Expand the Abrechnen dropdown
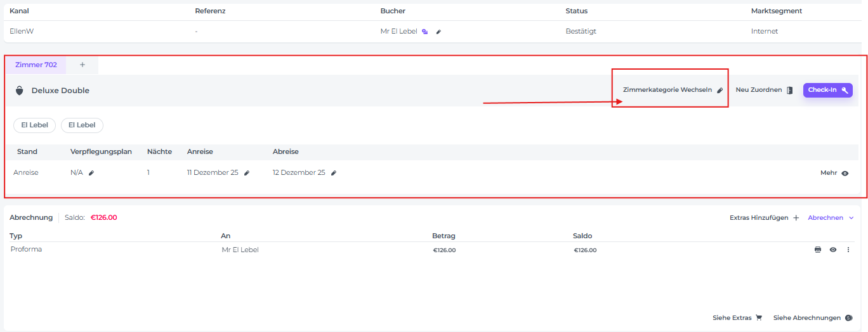 pyautogui.click(x=831, y=218)
